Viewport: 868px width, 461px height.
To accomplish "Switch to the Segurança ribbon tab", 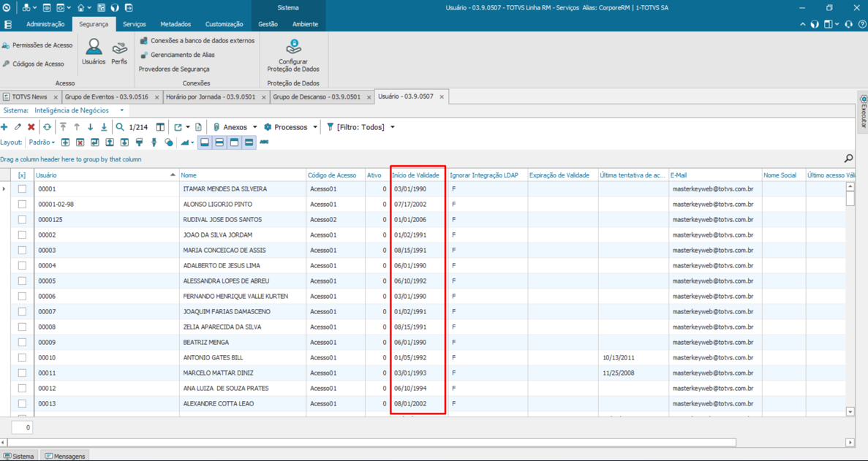I will (94, 23).
